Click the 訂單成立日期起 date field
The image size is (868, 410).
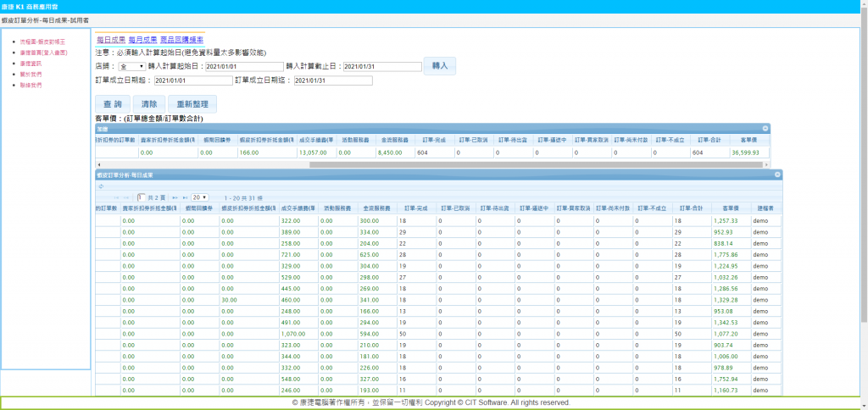click(189, 80)
